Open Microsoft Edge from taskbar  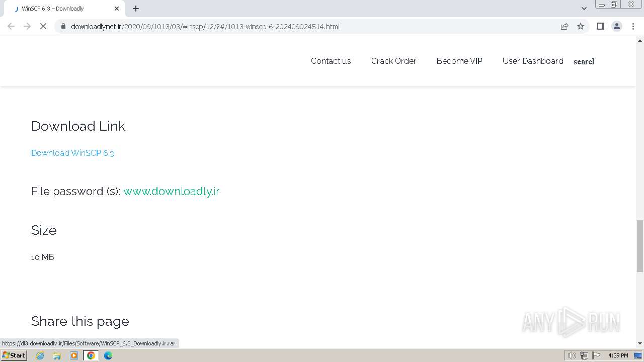(108, 355)
